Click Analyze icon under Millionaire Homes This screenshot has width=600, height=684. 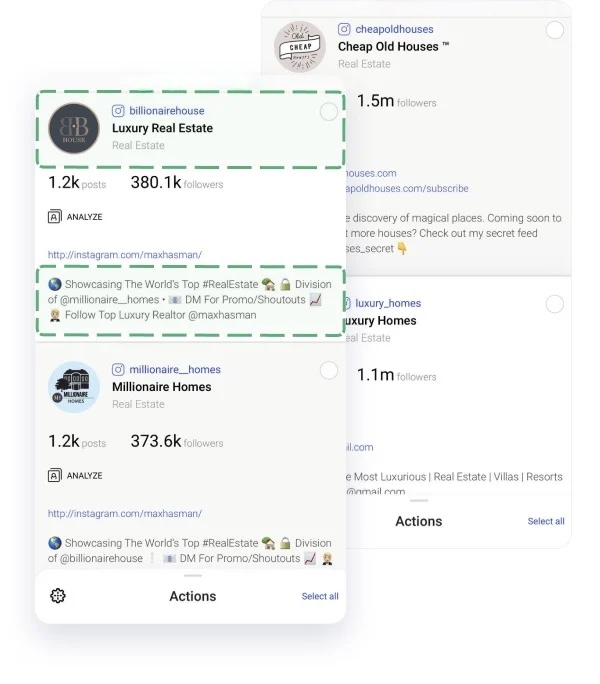(55, 475)
